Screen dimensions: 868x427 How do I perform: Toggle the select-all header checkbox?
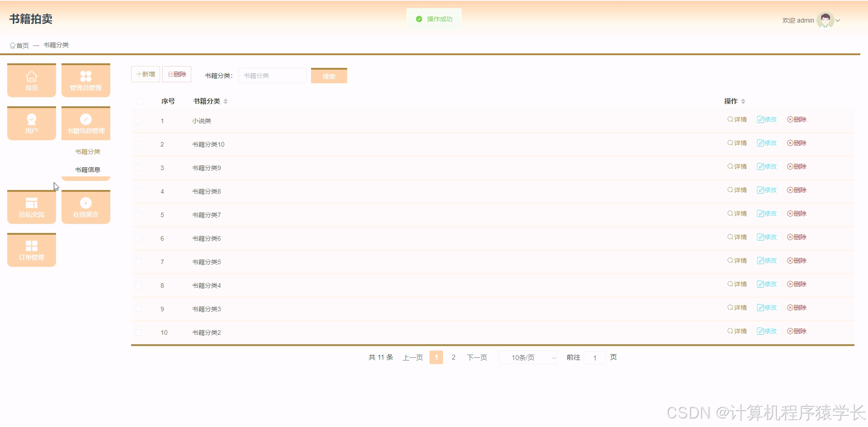139,101
